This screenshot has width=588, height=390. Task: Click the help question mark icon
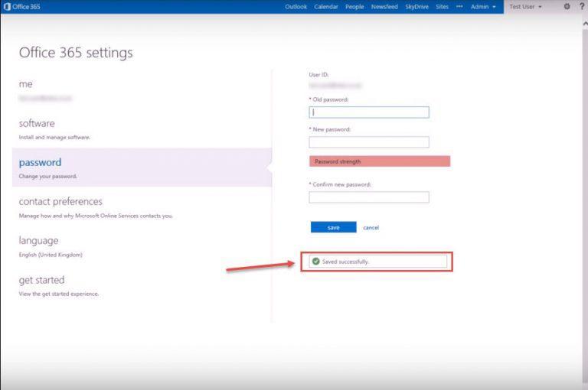pyautogui.click(x=582, y=6)
